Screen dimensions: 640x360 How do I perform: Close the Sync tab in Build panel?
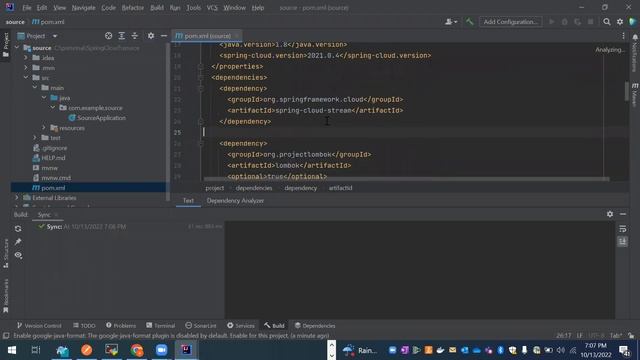coord(56,215)
